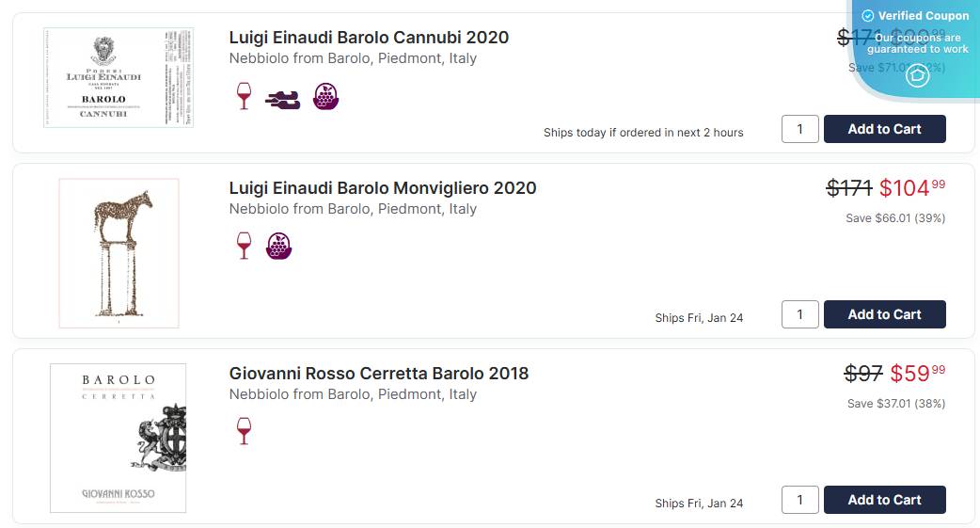980x528 pixels.
Task: Focus the quantity field for Cerretta Barolo 2018
Action: pyautogui.click(x=800, y=500)
